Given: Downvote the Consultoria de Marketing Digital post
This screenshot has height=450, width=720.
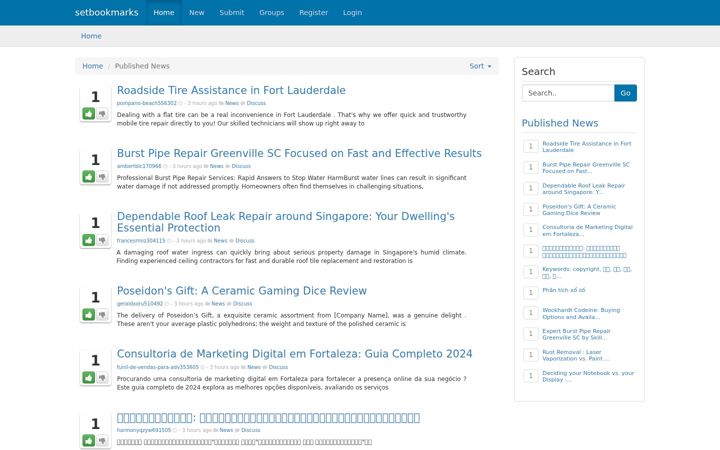Looking at the screenshot, I should pos(102,377).
